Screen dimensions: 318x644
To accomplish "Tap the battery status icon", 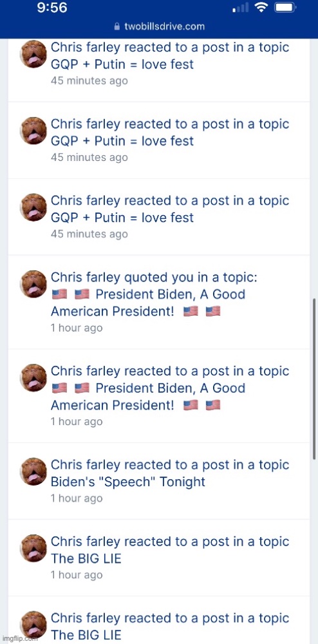I will pos(286,8).
